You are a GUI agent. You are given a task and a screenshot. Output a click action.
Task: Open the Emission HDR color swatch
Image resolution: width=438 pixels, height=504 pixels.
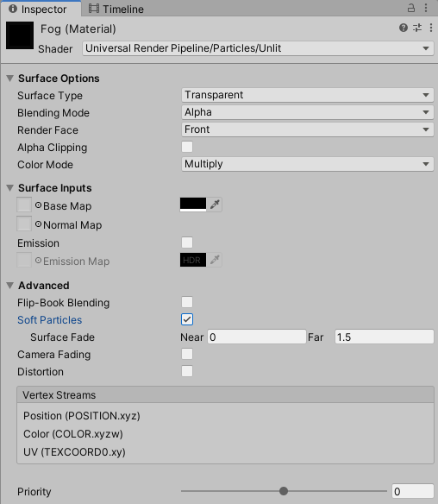tap(193, 260)
